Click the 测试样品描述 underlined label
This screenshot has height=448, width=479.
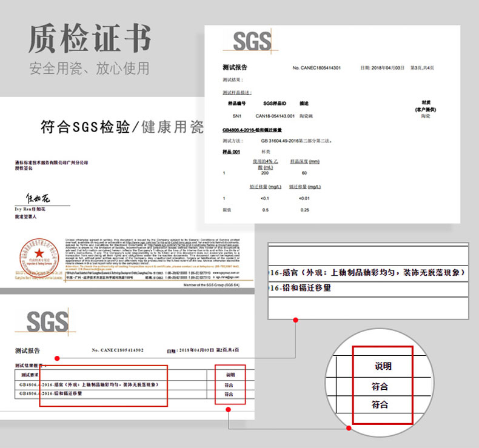pyautogui.click(x=237, y=92)
